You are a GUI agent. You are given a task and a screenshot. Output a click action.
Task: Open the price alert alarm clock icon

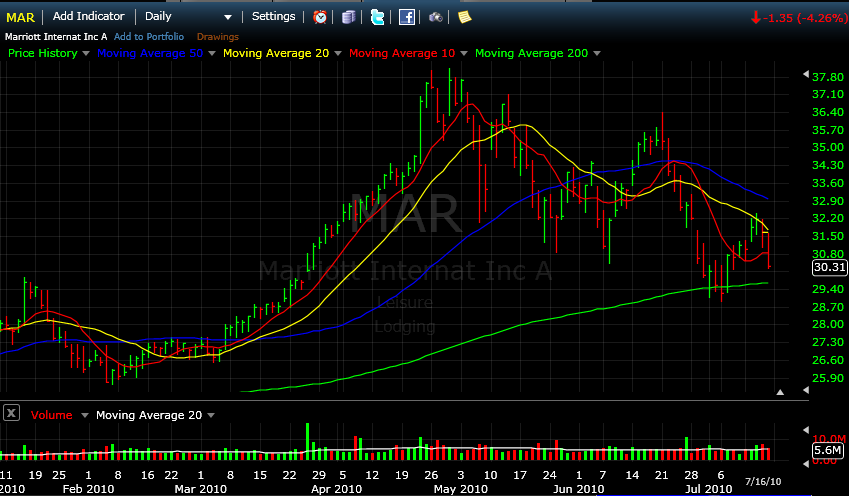coord(320,17)
